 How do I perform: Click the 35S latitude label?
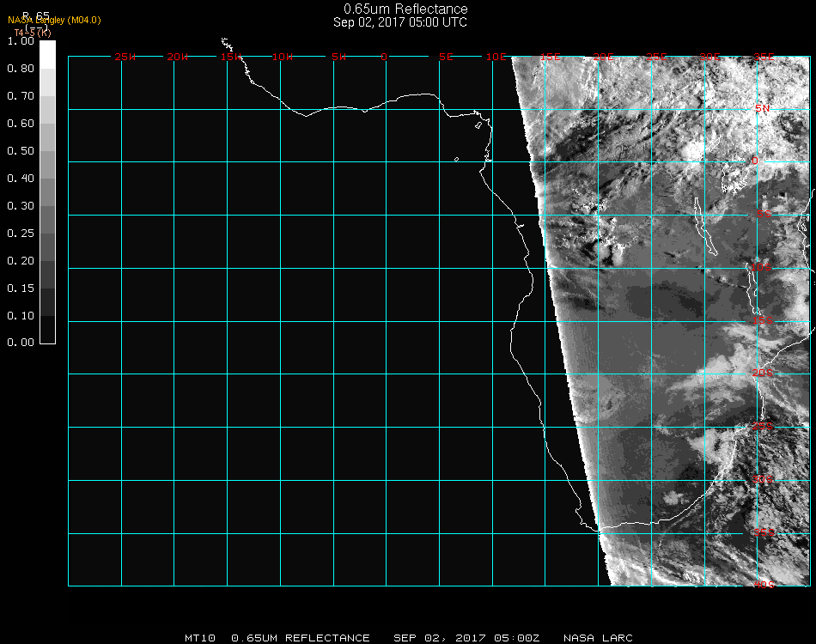(764, 532)
